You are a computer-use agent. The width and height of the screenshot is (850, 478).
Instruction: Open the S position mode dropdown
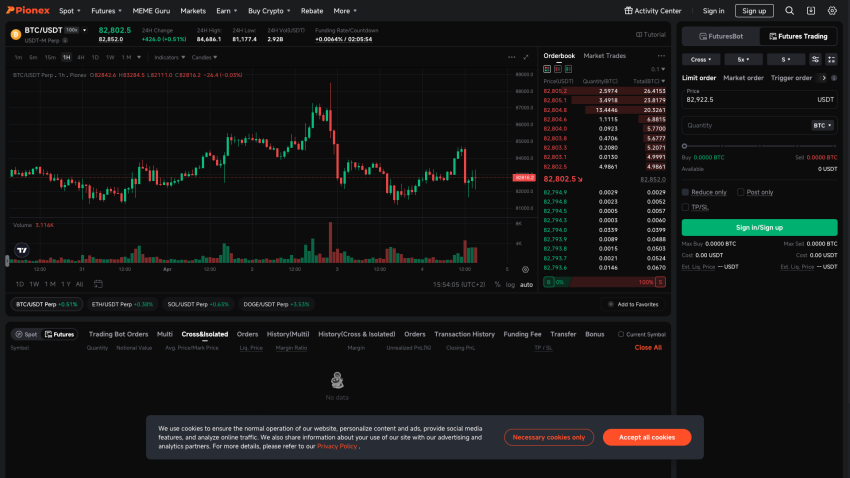click(x=785, y=60)
